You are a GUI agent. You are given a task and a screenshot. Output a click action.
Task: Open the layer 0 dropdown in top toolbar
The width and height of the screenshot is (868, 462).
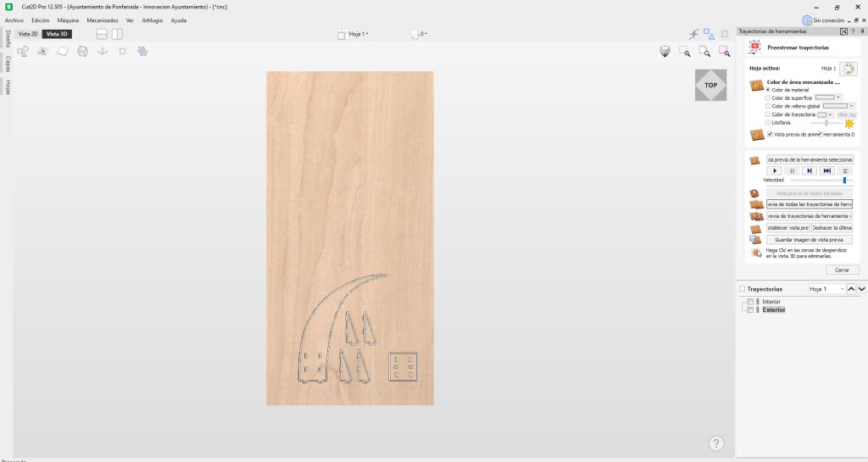[420, 34]
